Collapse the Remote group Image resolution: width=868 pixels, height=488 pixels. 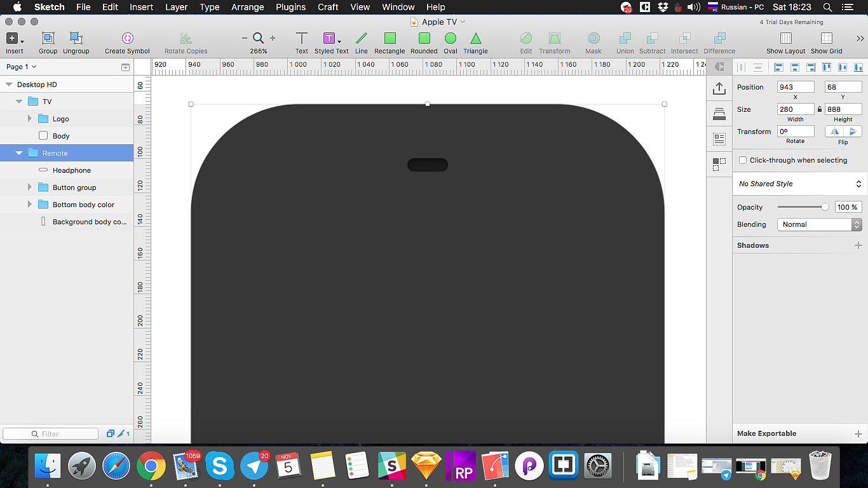[x=19, y=153]
